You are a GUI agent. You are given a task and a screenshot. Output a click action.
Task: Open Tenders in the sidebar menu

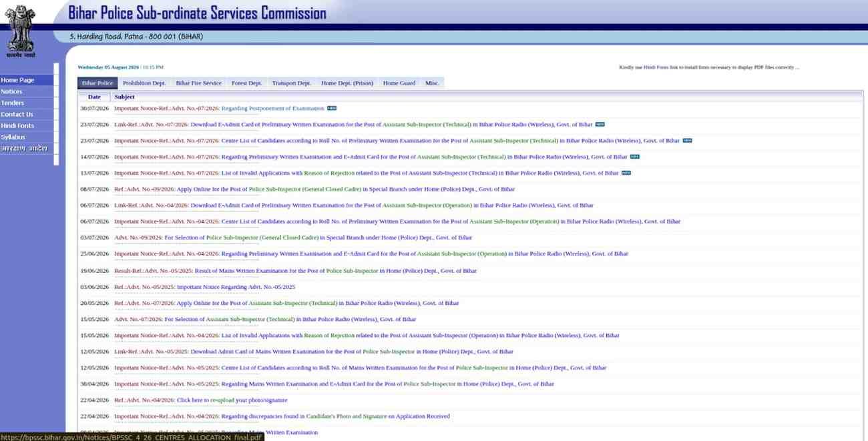(x=27, y=103)
